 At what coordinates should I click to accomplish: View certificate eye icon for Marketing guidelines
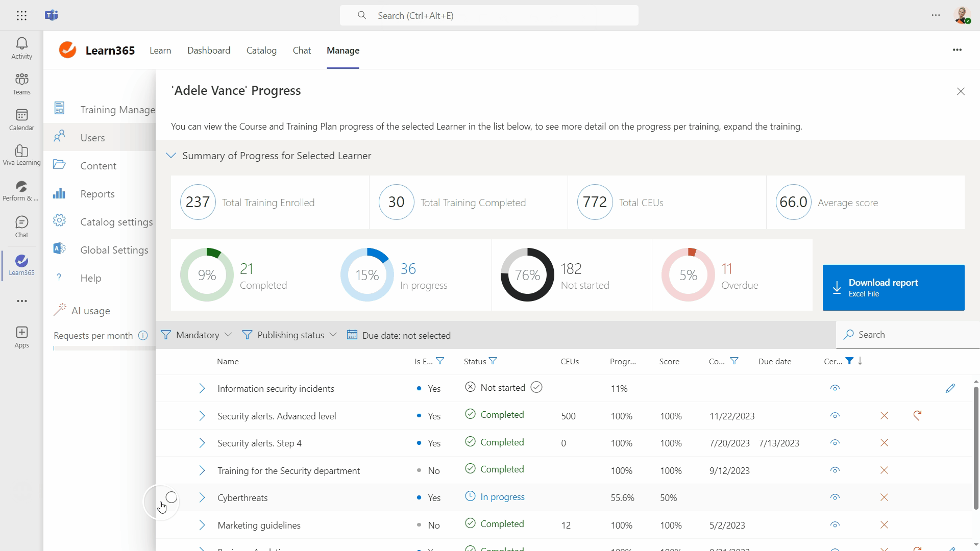click(x=835, y=525)
